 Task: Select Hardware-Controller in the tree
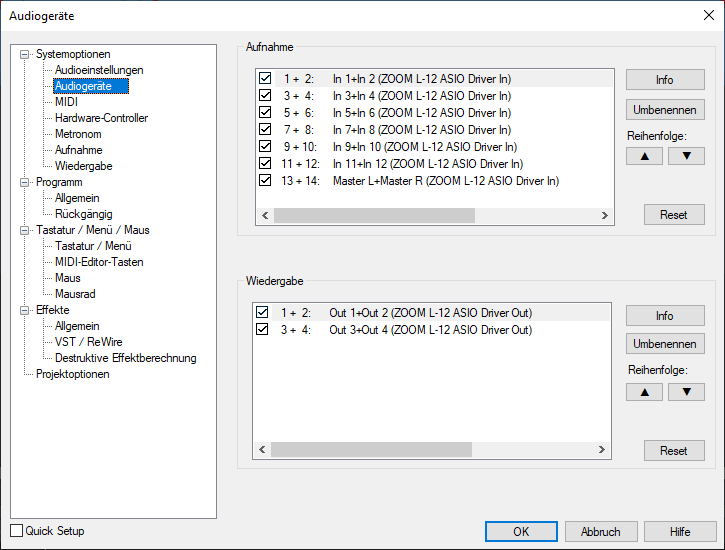[x=101, y=118]
